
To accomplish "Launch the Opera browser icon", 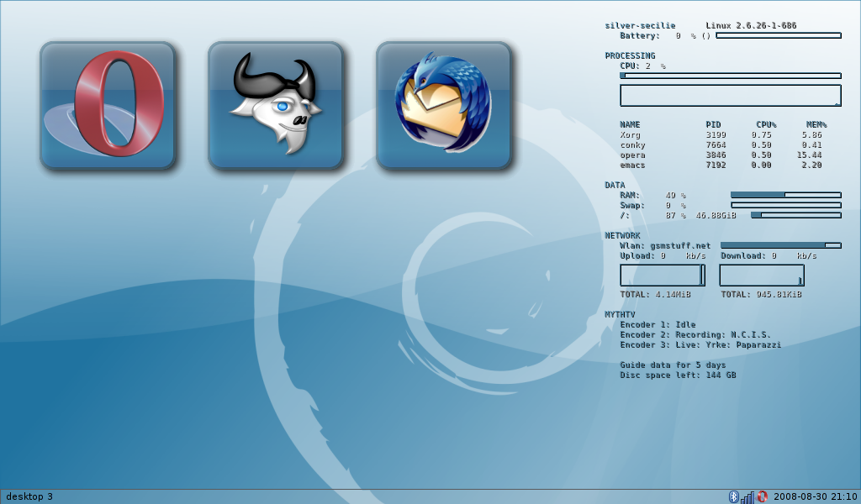I will click(x=108, y=105).
